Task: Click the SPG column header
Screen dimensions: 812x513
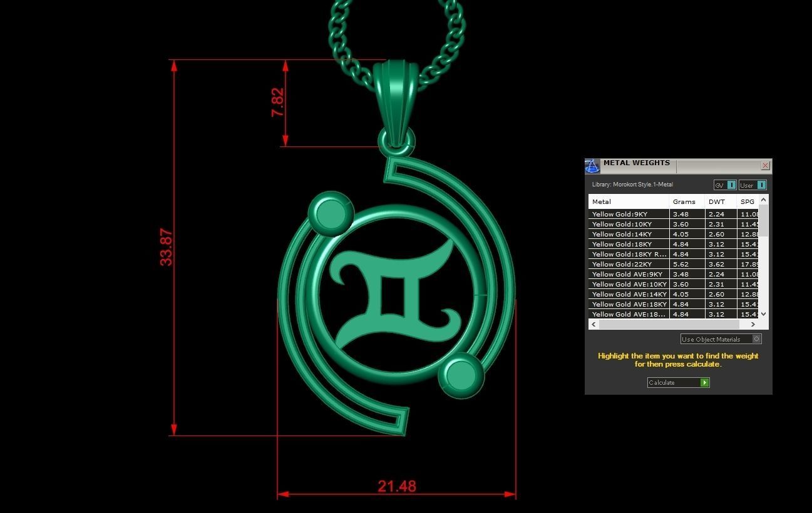Action: click(748, 201)
